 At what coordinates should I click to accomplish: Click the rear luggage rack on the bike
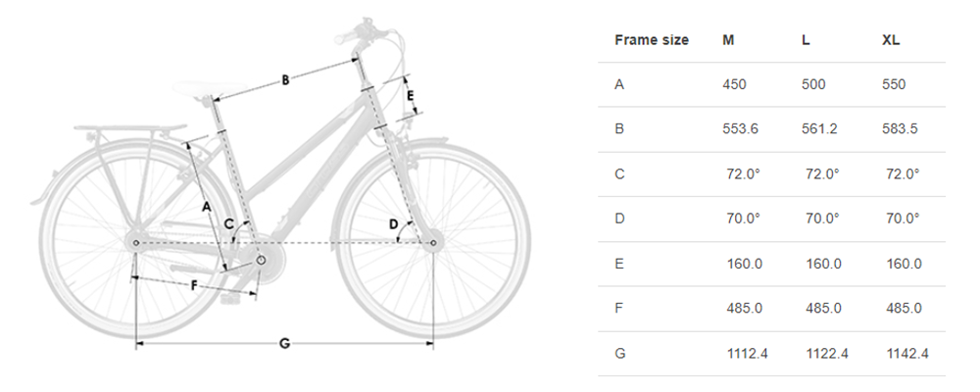[x=130, y=128]
